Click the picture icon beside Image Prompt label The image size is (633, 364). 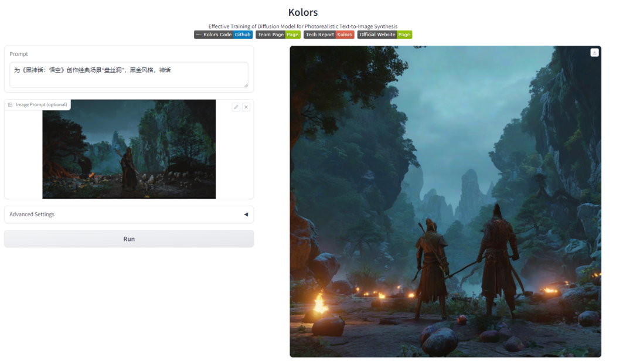[11, 105]
